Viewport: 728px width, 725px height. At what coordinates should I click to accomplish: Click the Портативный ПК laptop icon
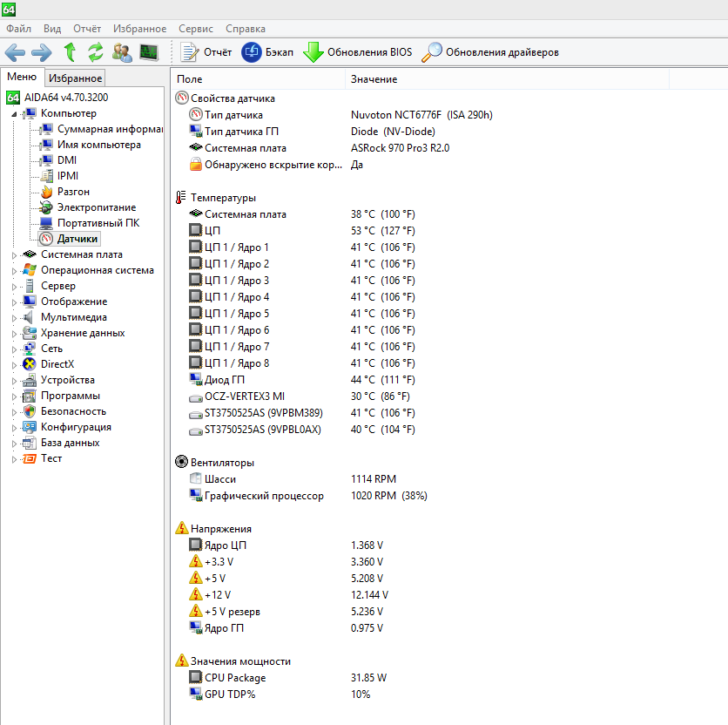coord(46,223)
